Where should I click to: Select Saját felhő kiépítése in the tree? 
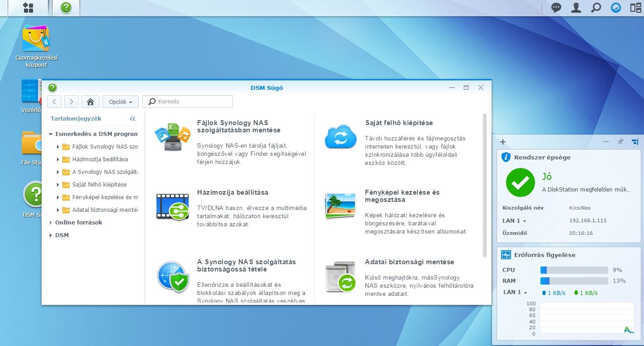[x=99, y=185]
